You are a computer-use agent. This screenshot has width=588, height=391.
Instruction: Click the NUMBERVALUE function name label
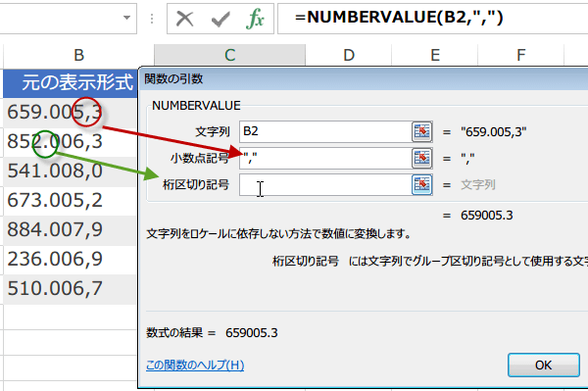pyautogui.click(x=196, y=106)
